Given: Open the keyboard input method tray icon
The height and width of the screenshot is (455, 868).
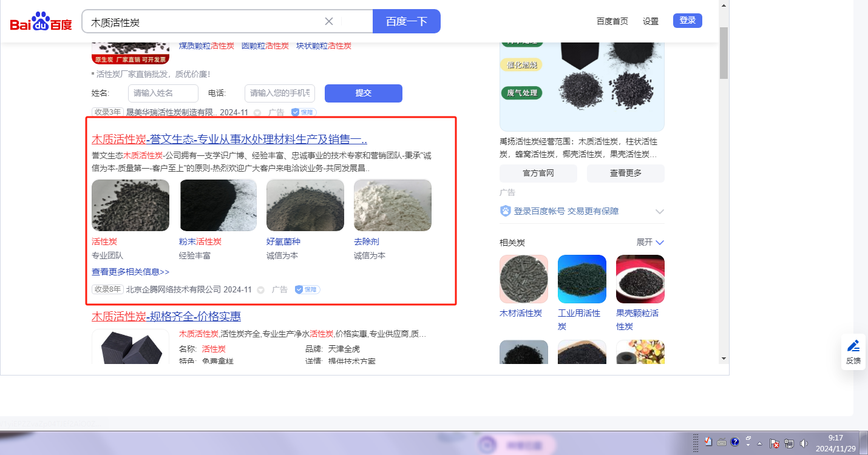Looking at the screenshot, I should (x=722, y=442).
